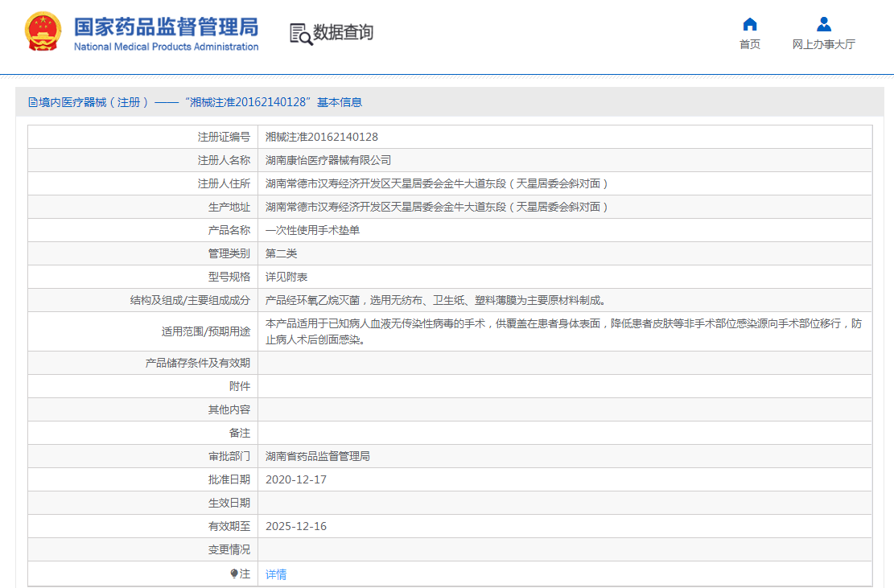
Task: Click the approval date 2020-12-17
Action: pyautogui.click(x=296, y=479)
